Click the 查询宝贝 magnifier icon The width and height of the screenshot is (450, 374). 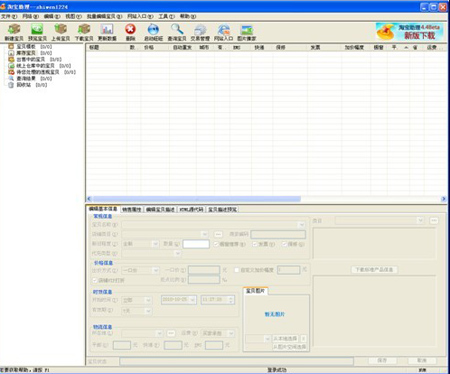pos(177,33)
